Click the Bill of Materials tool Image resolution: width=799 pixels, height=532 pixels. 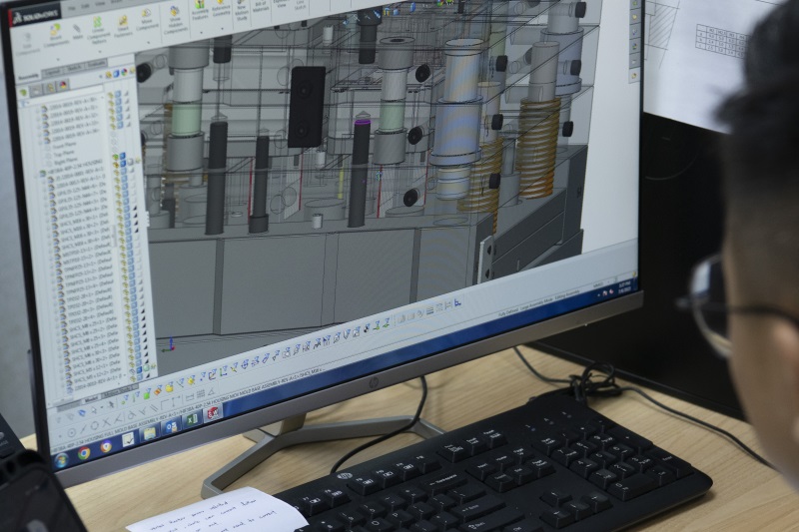(x=263, y=6)
